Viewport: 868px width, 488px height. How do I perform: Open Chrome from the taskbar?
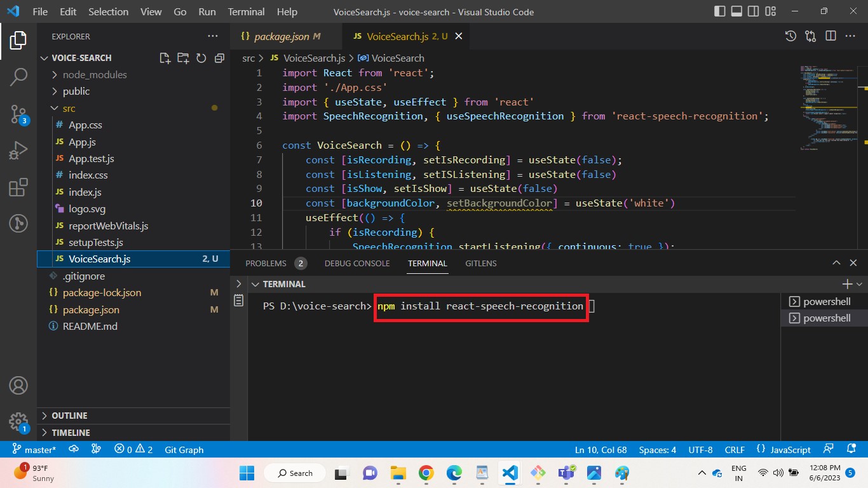[426, 473]
